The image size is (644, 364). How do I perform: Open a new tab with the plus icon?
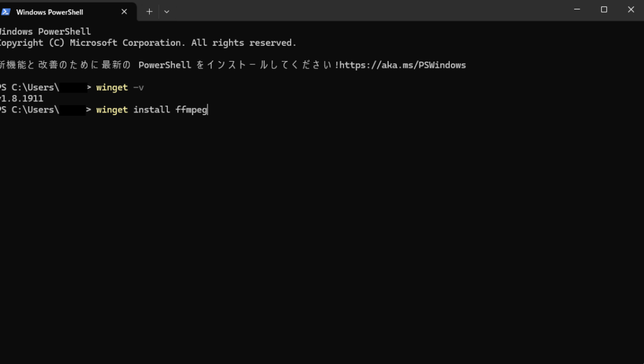click(x=149, y=12)
